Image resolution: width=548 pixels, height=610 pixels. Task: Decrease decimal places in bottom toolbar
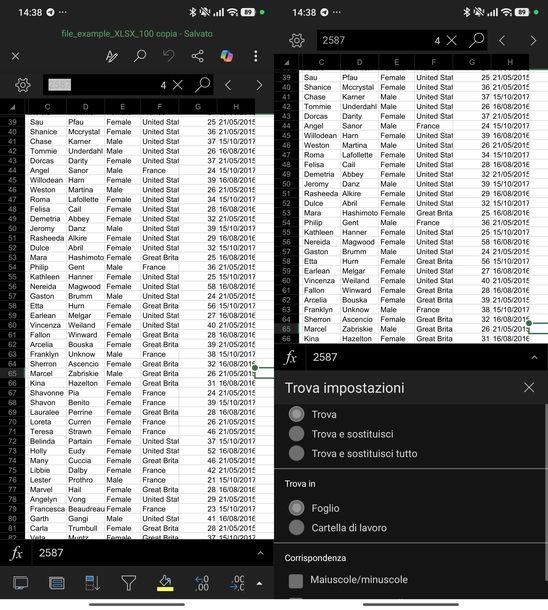point(201,583)
